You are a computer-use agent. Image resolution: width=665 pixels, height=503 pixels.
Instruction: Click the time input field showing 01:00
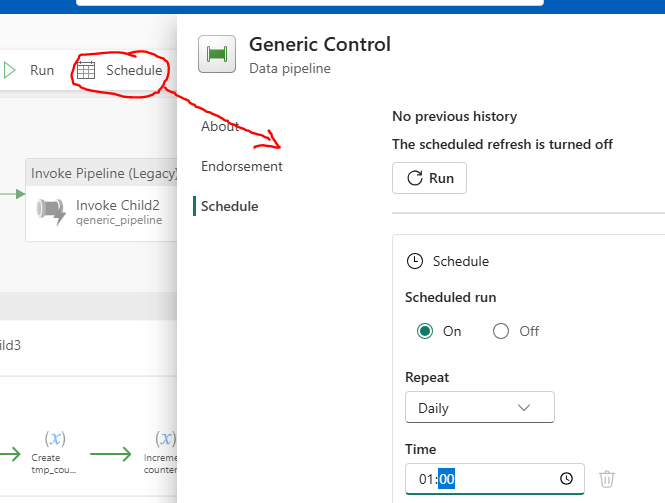[495, 479]
